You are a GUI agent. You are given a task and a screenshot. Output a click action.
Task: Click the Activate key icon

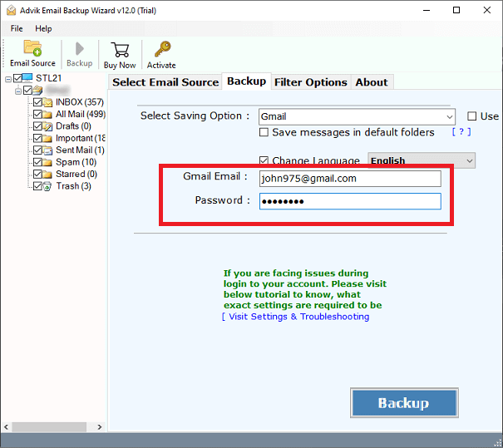pos(162,49)
